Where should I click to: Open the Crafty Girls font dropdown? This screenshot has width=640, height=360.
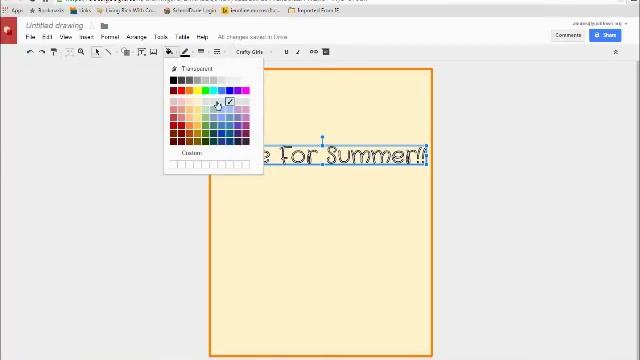click(x=254, y=52)
